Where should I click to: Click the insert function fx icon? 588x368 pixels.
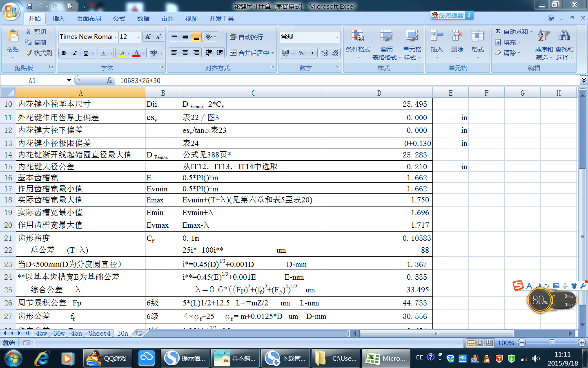109,81
